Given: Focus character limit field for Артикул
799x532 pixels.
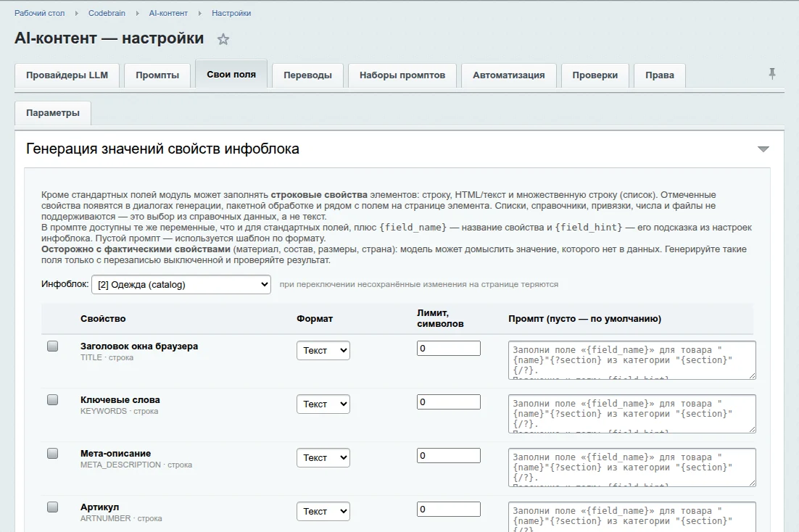Looking at the screenshot, I should pos(448,509).
